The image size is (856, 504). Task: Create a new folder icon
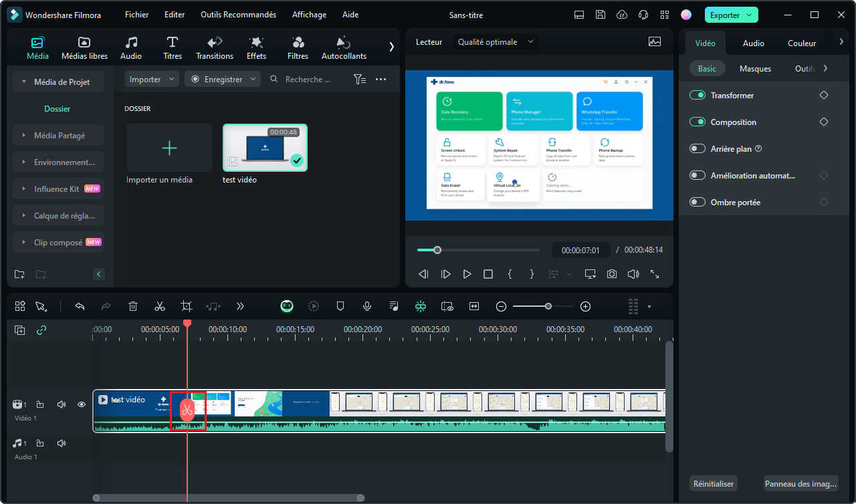click(x=19, y=274)
